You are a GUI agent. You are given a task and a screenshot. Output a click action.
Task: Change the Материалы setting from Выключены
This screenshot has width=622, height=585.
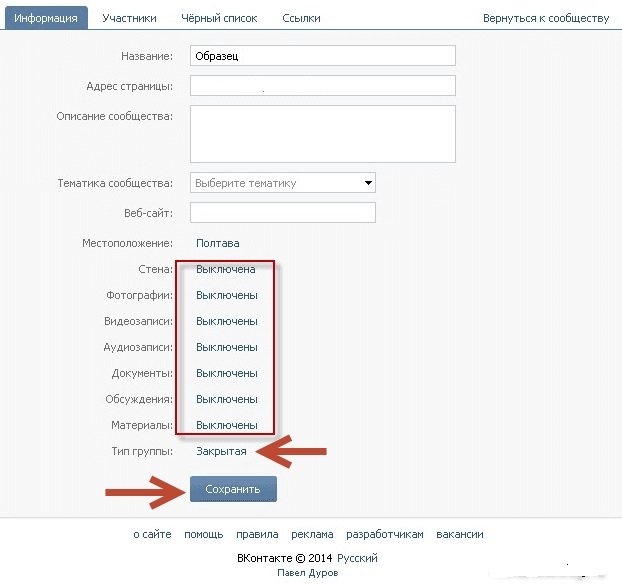tap(227, 425)
